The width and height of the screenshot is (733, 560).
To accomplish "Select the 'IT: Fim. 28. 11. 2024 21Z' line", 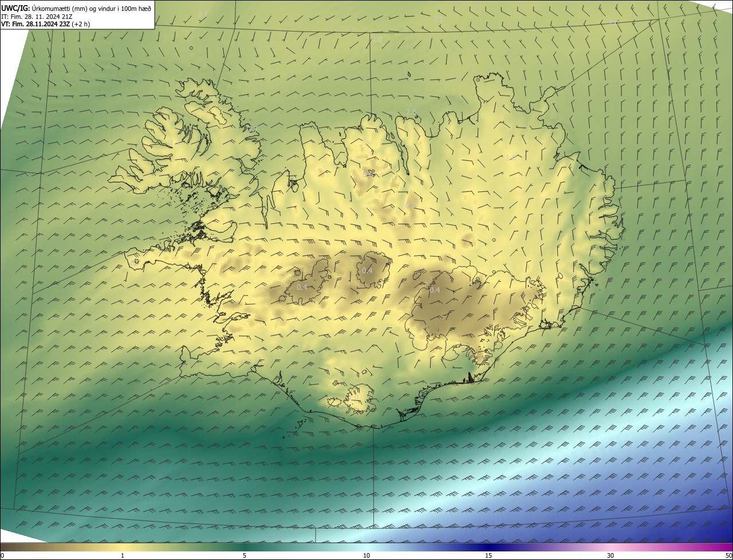I will tap(37, 16).
